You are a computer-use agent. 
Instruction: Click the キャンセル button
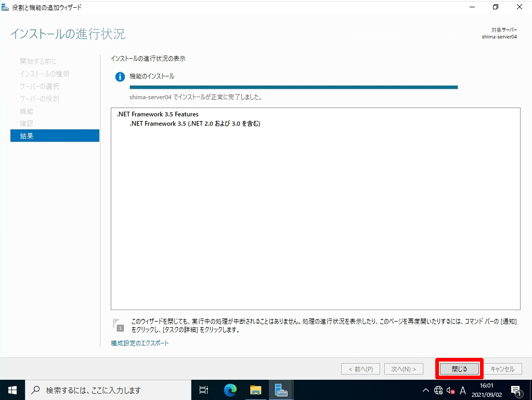pos(502,369)
